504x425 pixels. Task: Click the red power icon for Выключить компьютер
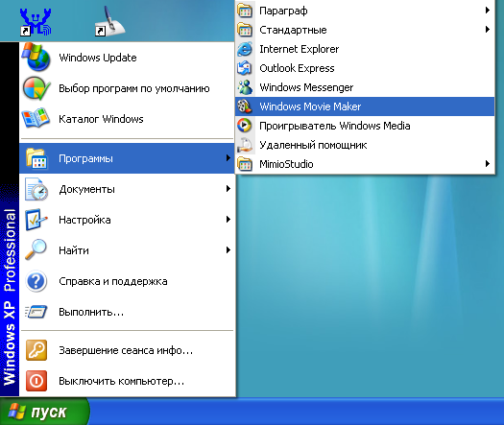click(x=36, y=381)
